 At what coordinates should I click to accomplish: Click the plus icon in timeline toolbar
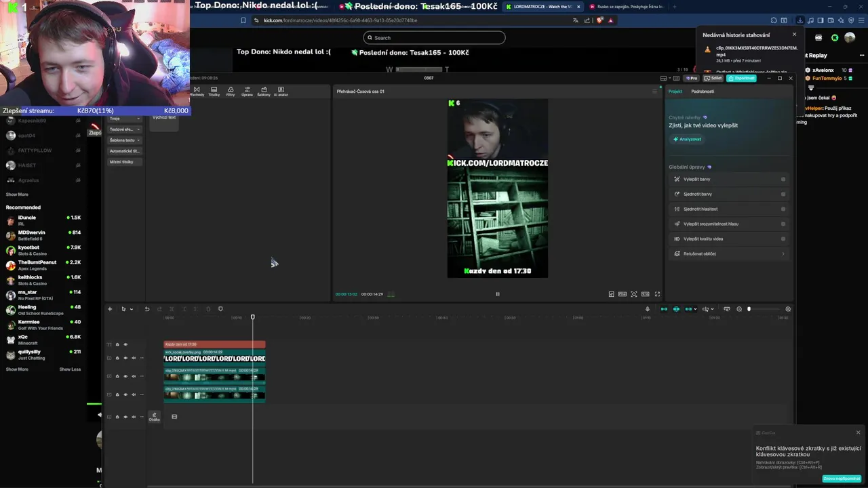tap(110, 309)
